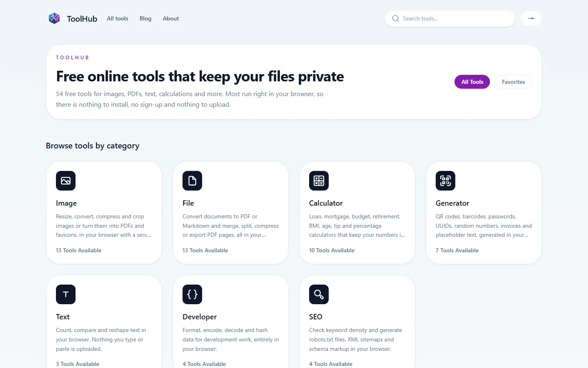Image resolution: width=588 pixels, height=368 pixels.
Task: Click the Calculator description 'Loan, mortgage, budget'
Action: pyautogui.click(x=357, y=226)
